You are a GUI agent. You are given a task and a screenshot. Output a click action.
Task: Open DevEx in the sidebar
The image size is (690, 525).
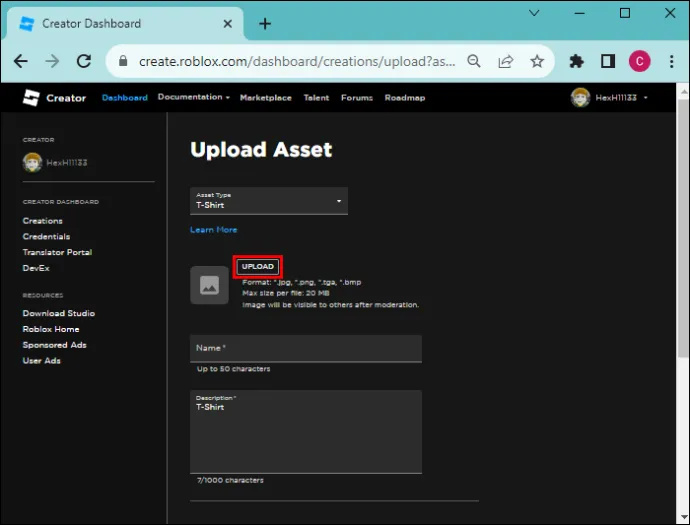coord(36,268)
